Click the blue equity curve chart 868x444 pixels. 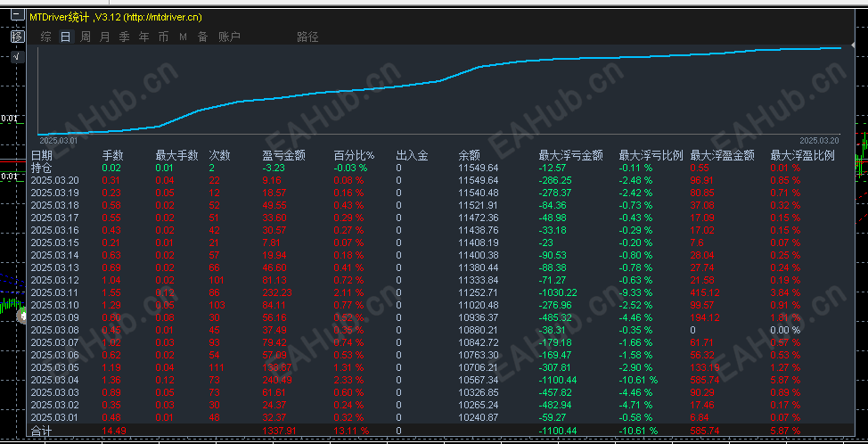tap(439, 91)
